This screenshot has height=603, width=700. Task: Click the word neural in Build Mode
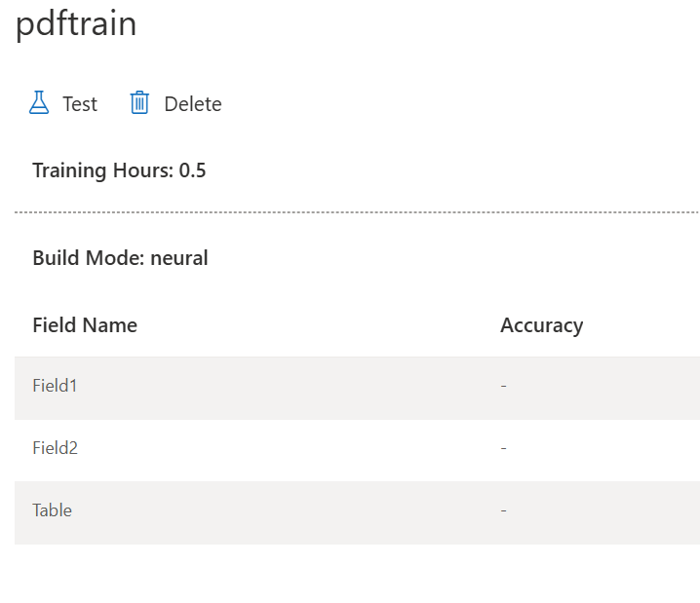tap(179, 258)
